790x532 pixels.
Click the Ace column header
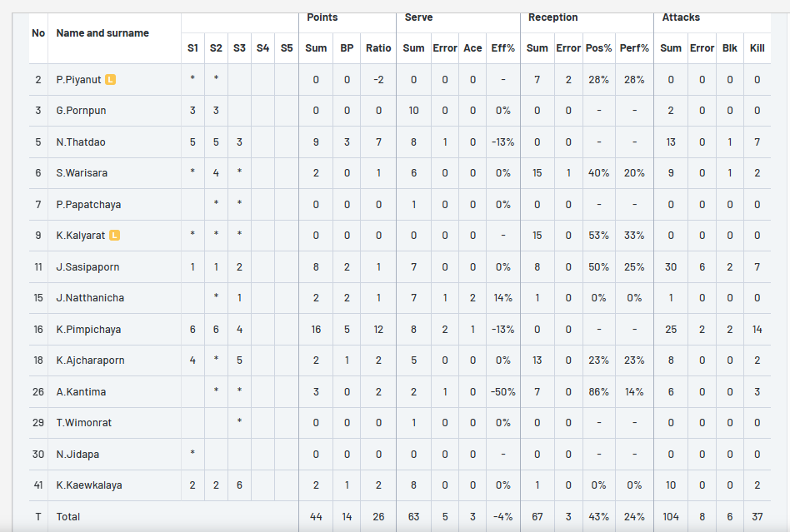click(x=472, y=48)
